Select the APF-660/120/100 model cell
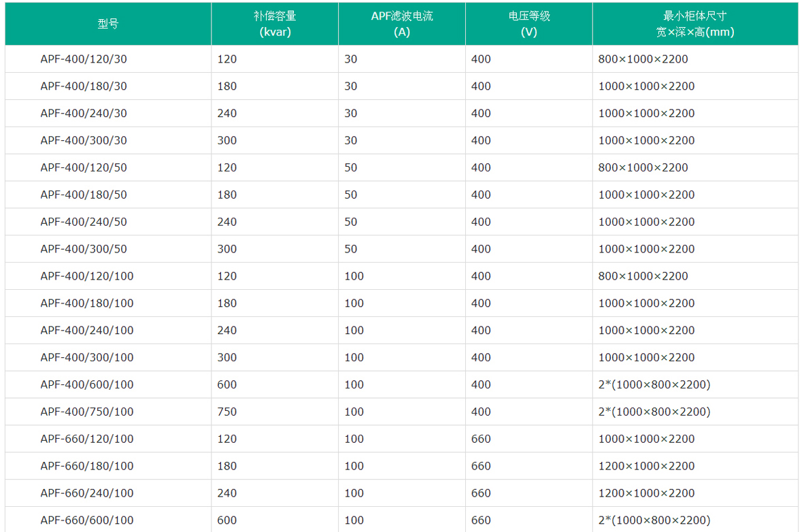 (87, 439)
